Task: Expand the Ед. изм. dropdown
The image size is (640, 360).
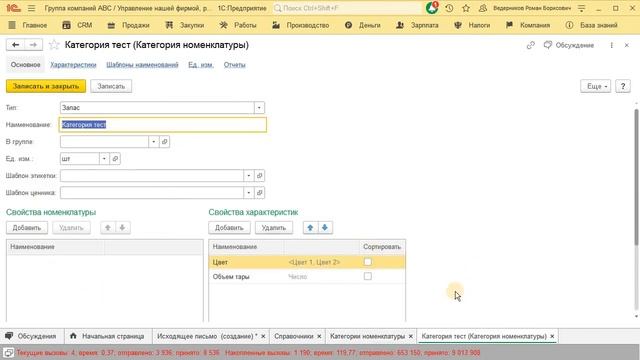Action: coord(104,159)
